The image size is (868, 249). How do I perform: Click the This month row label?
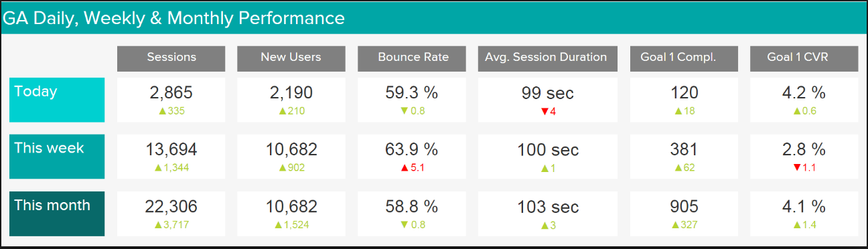click(x=57, y=214)
